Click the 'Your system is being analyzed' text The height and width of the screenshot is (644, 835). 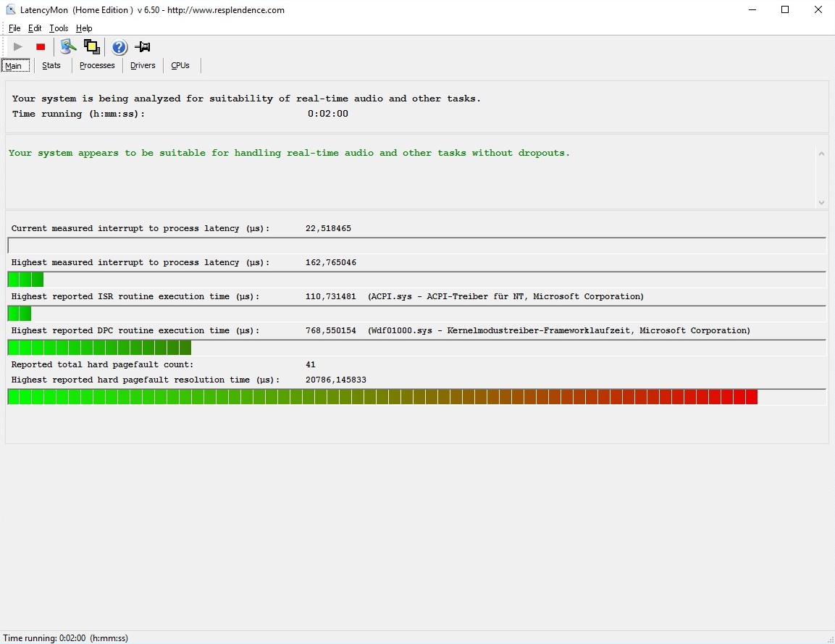pyautogui.click(x=246, y=99)
